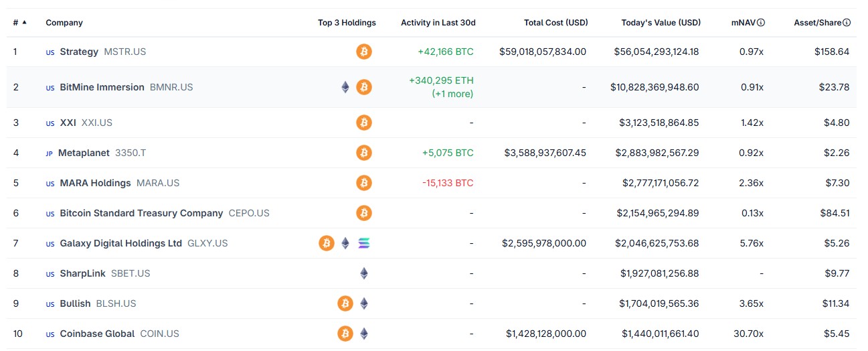The width and height of the screenshot is (868, 351).
Task: Click the CEPO.US ticker
Action: click(x=249, y=213)
